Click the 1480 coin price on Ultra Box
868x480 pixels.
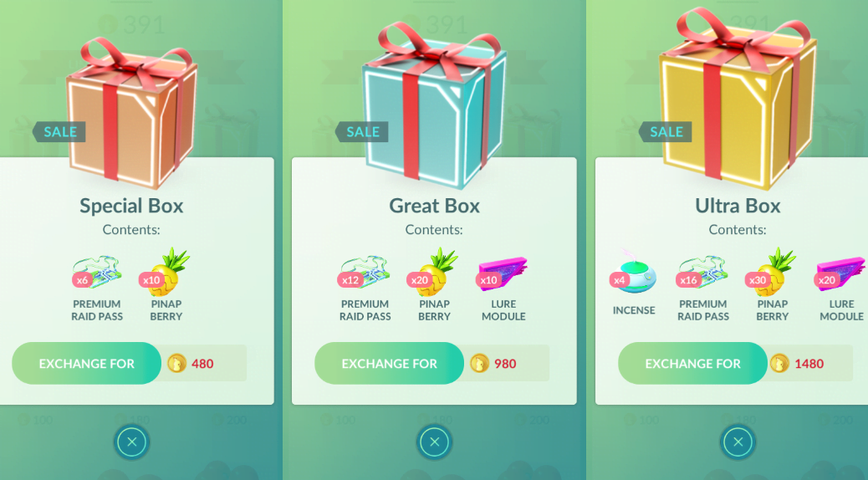[x=809, y=364]
